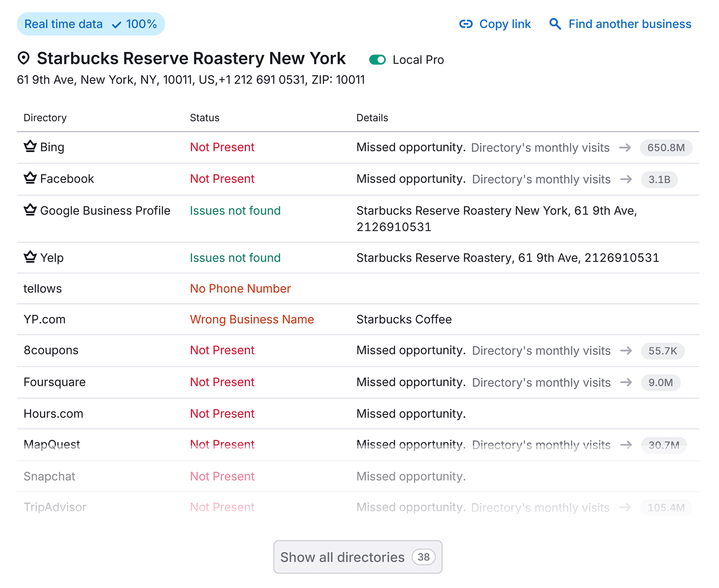Screen dimensions: 719x588
Task: Click the 3.1B visits badge for Facebook
Action: [659, 179]
